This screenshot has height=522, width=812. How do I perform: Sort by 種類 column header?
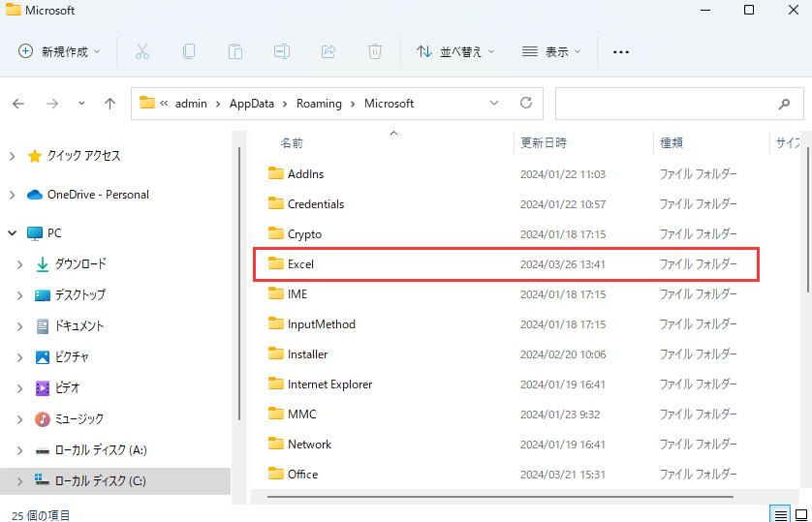tap(671, 142)
